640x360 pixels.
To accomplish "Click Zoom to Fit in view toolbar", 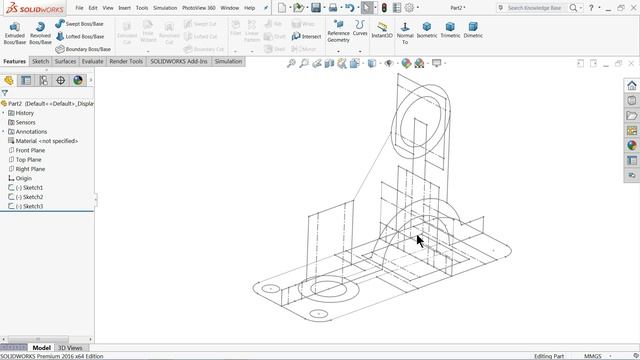I will coord(291,63).
